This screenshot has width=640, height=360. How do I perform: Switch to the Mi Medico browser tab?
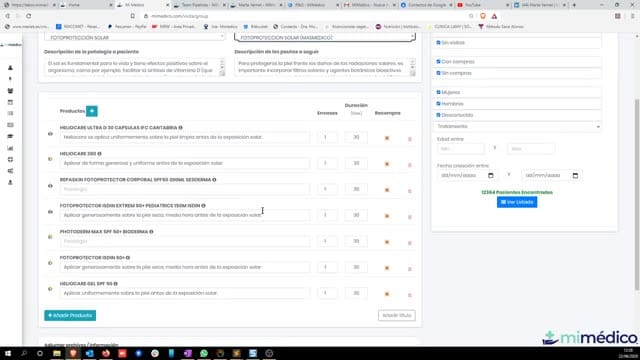click(x=142, y=5)
